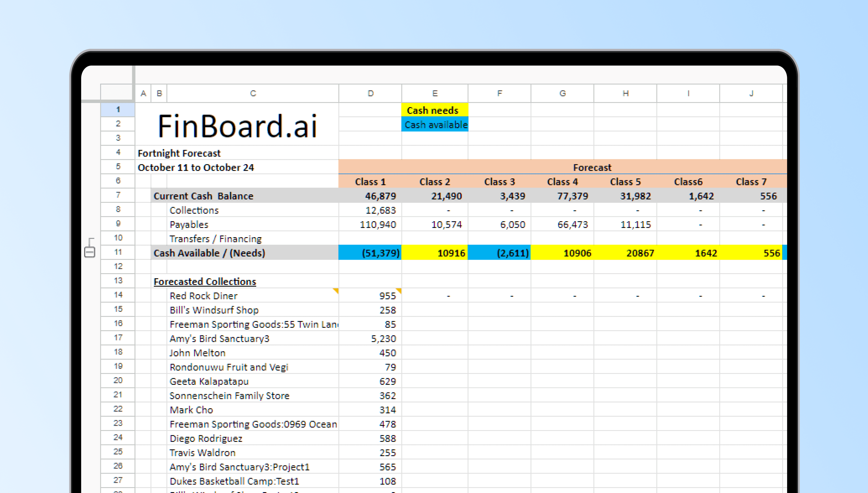Select the Class 2 column label

coord(435,181)
